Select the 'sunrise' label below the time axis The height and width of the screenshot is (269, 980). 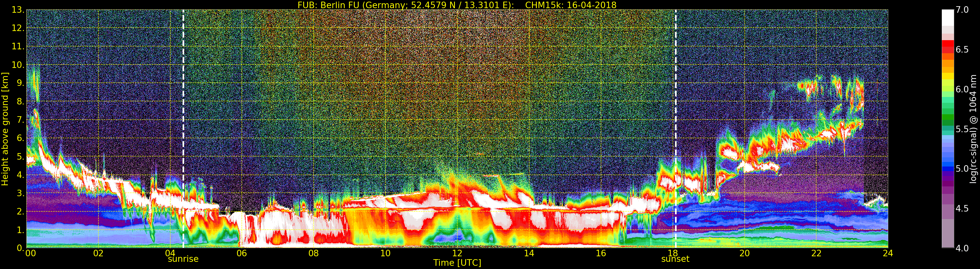pyautogui.click(x=183, y=259)
